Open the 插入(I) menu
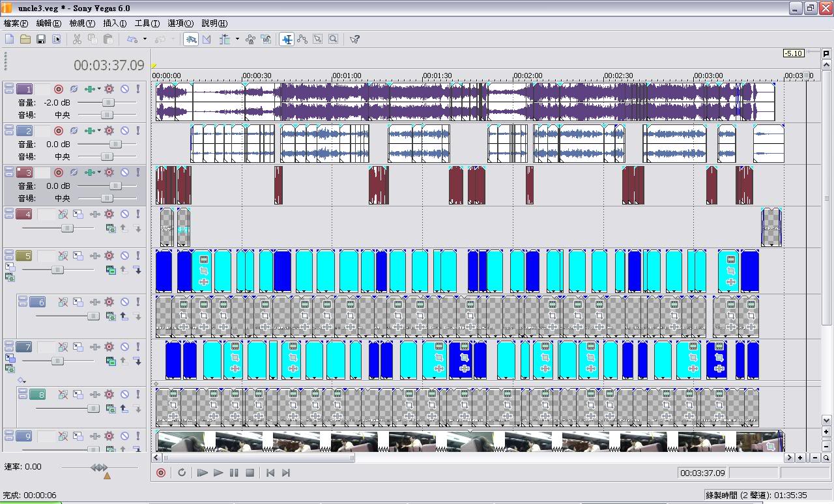The width and height of the screenshot is (834, 504). (115, 23)
